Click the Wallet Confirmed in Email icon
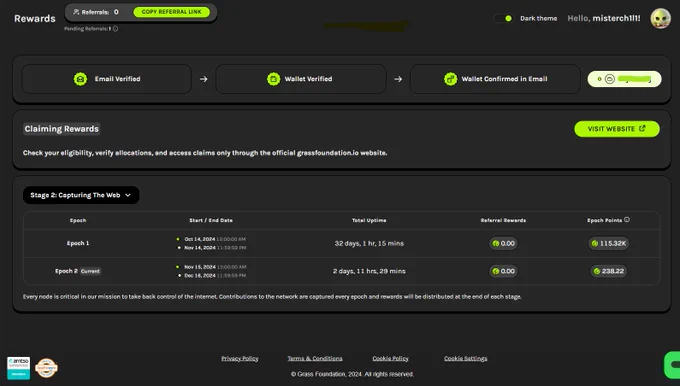 click(x=451, y=79)
